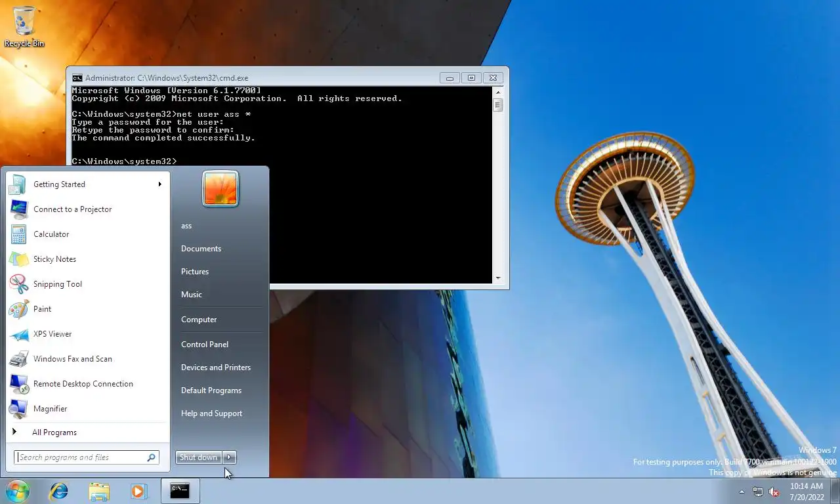The image size is (840, 504).
Task: Click cmd scrollbar down arrow
Action: 497,278
